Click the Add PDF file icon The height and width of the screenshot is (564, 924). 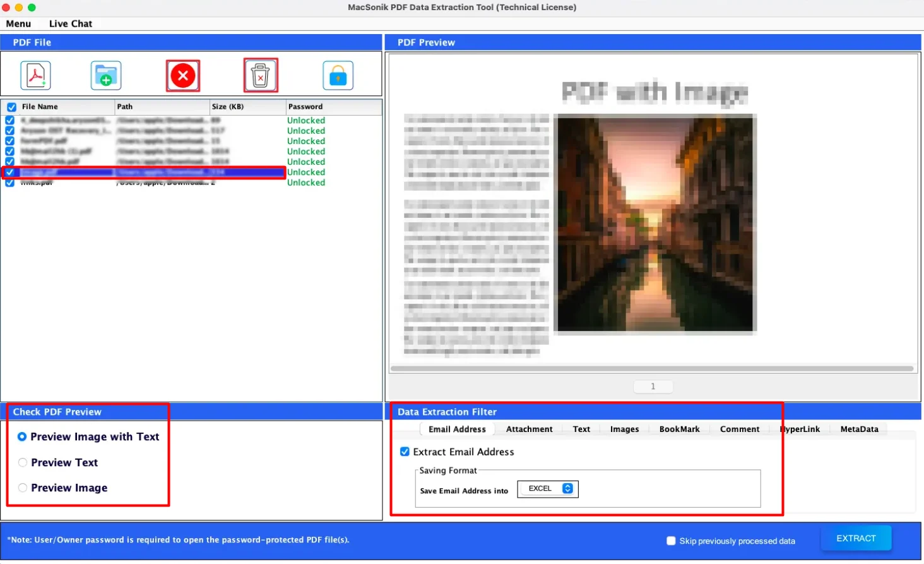[35, 76]
